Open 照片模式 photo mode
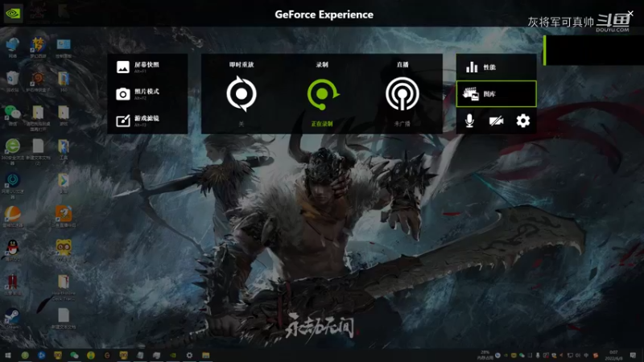Screen dimensions: 644x362 click(147, 94)
